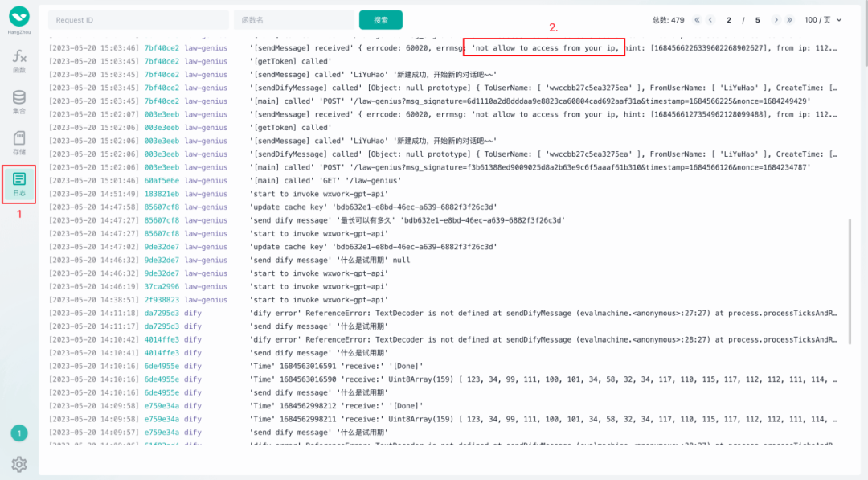The width and height of the screenshot is (868, 480).
Task: Open settings via the gear icon
Action: point(19,464)
